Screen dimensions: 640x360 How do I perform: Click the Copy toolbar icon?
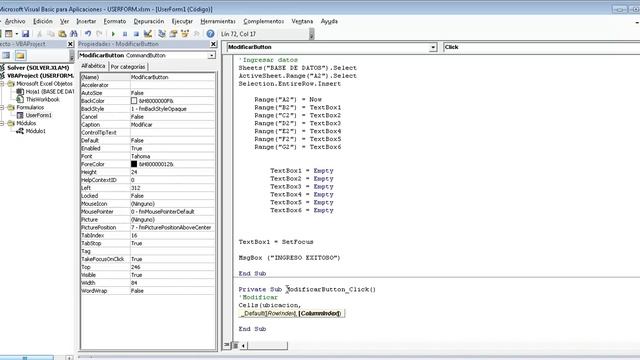[51, 34]
